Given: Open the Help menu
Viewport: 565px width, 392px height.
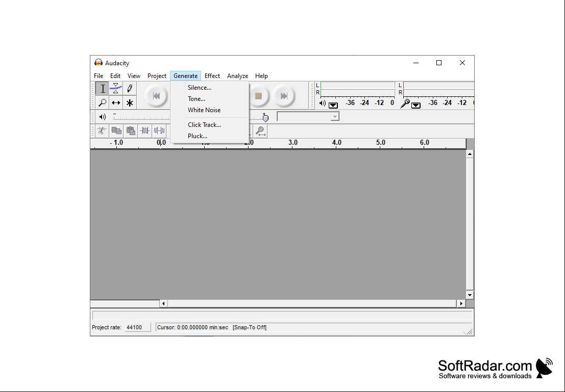Looking at the screenshot, I should [261, 76].
